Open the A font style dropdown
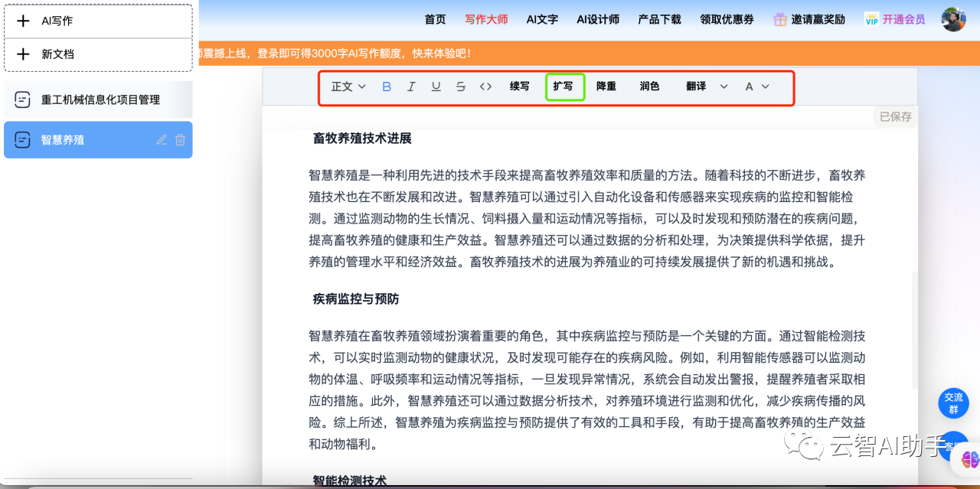The image size is (980, 489). pos(756,86)
